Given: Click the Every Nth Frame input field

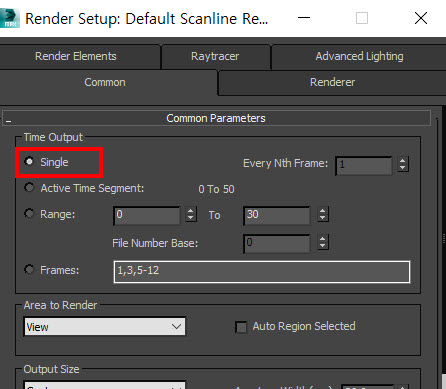Looking at the screenshot, I should tap(364, 165).
